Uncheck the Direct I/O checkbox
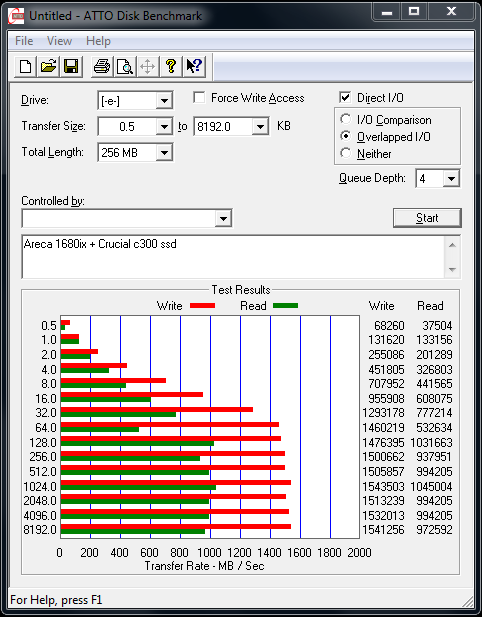482x617 pixels. point(345,97)
